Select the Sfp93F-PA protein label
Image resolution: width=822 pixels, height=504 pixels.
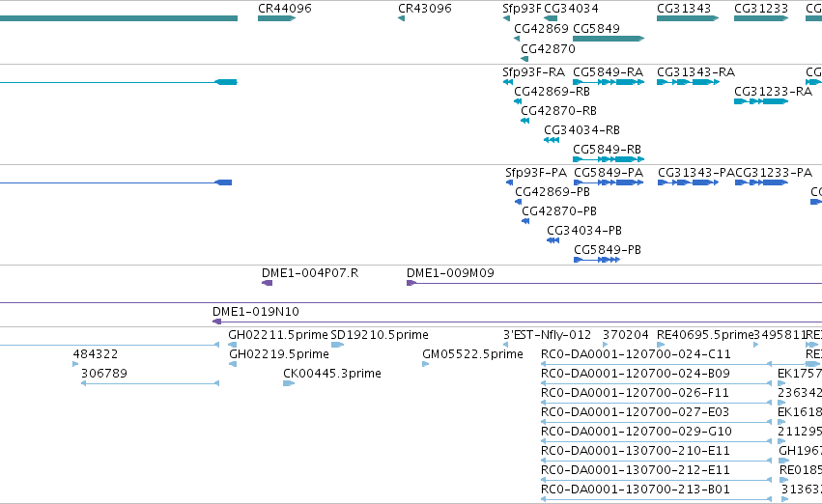536,173
